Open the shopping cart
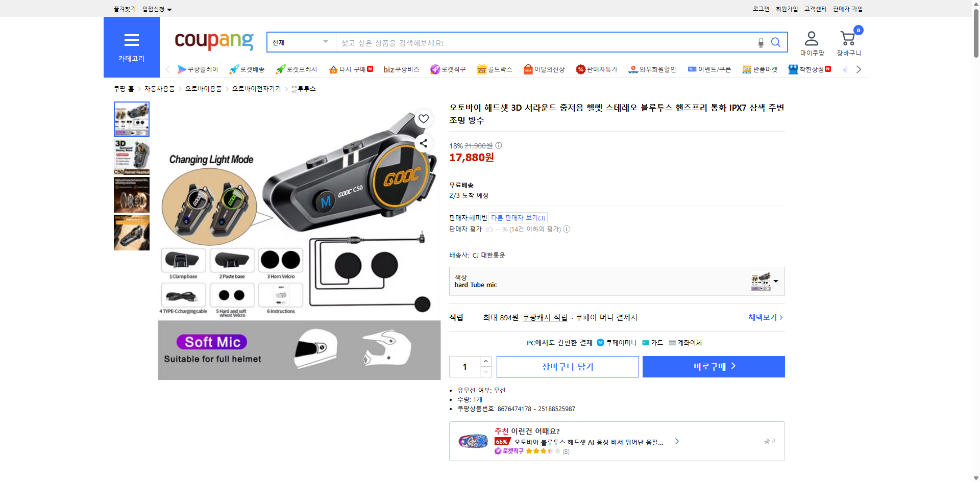Image resolution: width=980 pixels, height=482 pixels. tap(847, 38)
